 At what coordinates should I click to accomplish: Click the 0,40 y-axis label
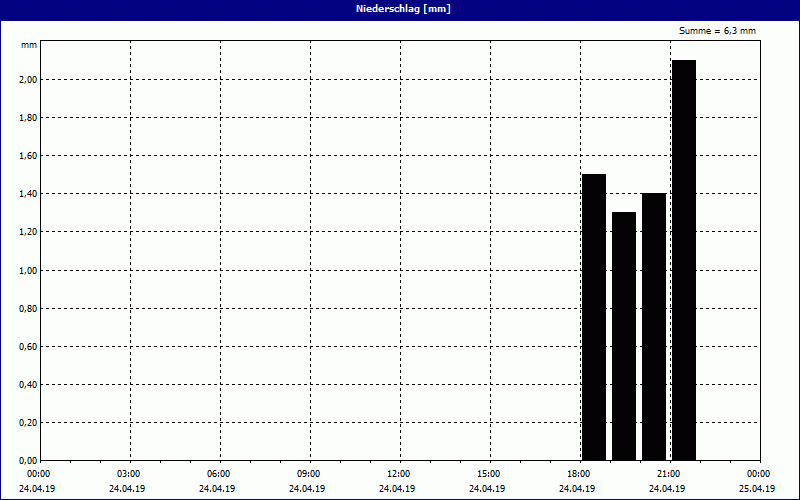coord(28,385)
